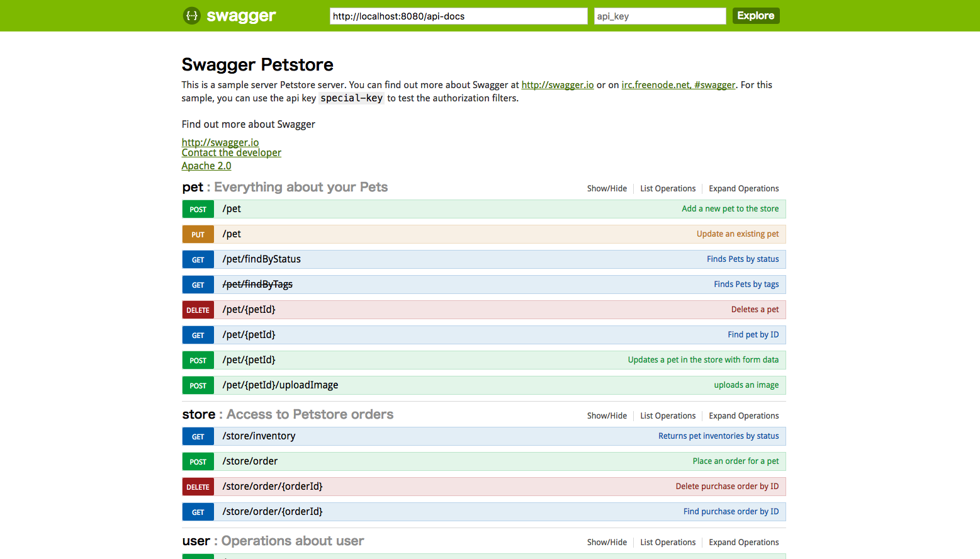Select List Operations for the pet section

click(x=668, y=189)
